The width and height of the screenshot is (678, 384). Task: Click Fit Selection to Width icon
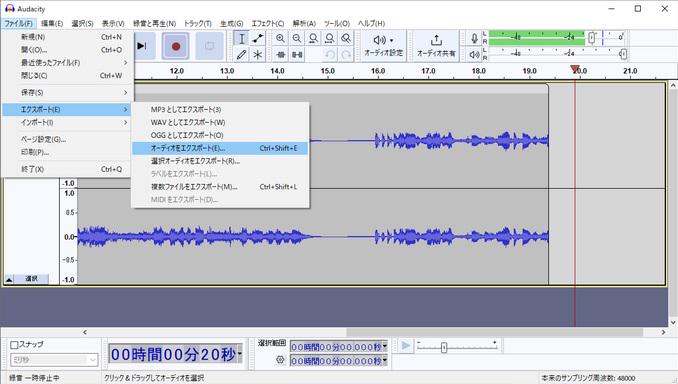(x=313, y=38)
